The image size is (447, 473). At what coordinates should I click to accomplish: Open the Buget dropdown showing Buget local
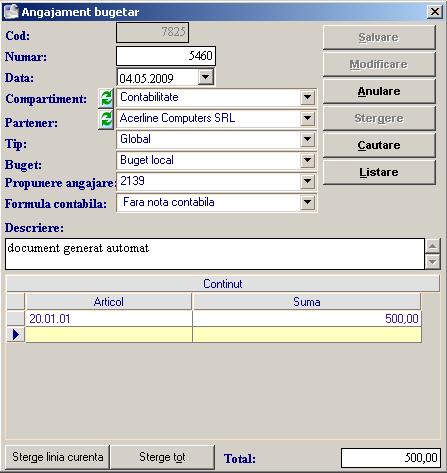point(307,160)
